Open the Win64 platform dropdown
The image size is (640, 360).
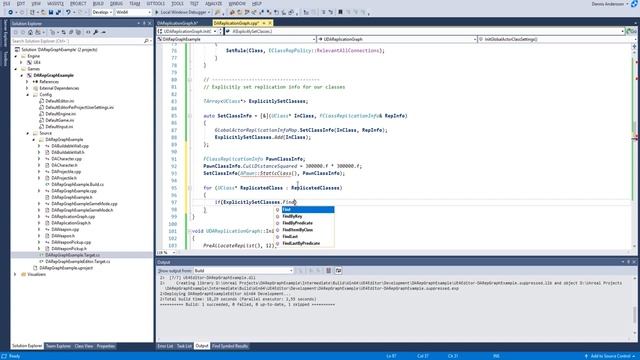[x=133, y=12]
